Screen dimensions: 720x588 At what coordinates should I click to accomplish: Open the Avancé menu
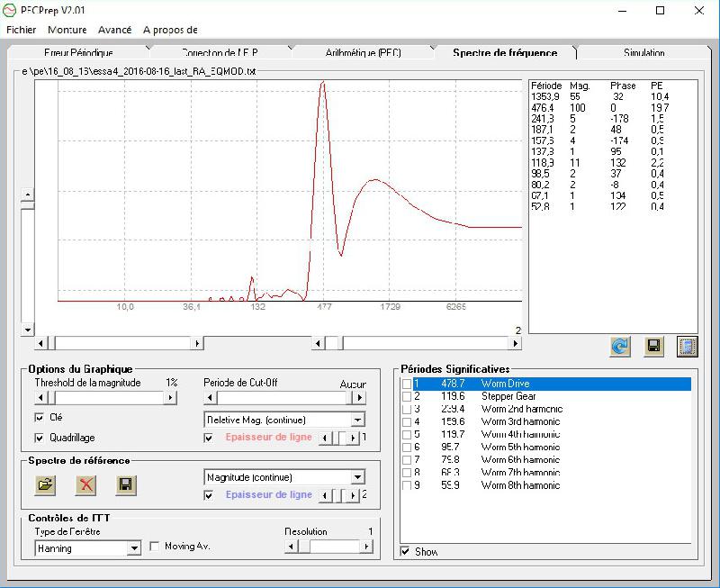115,30
